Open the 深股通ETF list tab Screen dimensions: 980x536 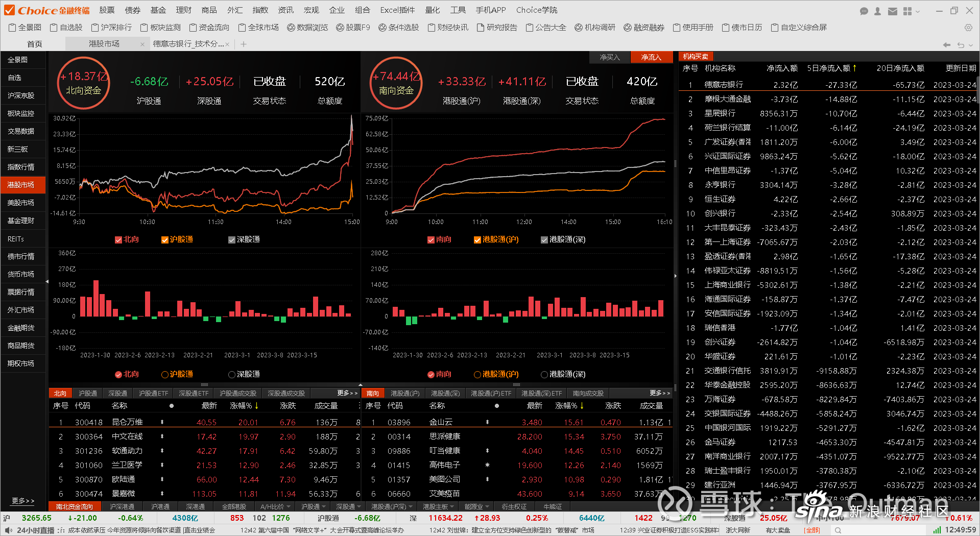pyautogui.click(x=194, y=393)
